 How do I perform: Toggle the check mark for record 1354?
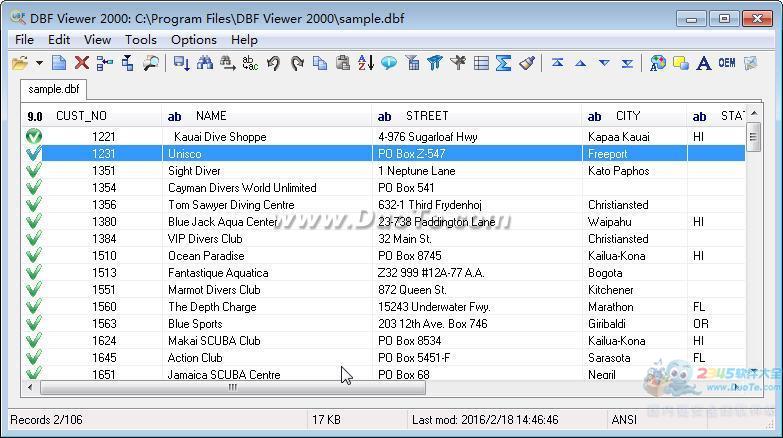tap(33, 187)
